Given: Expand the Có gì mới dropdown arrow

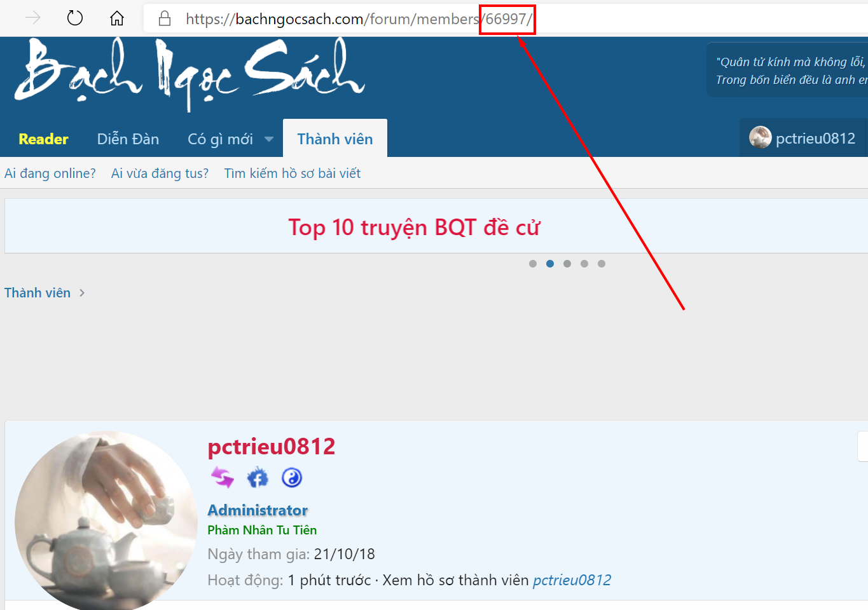Looking at the screenshot, I should coord(269,139).
